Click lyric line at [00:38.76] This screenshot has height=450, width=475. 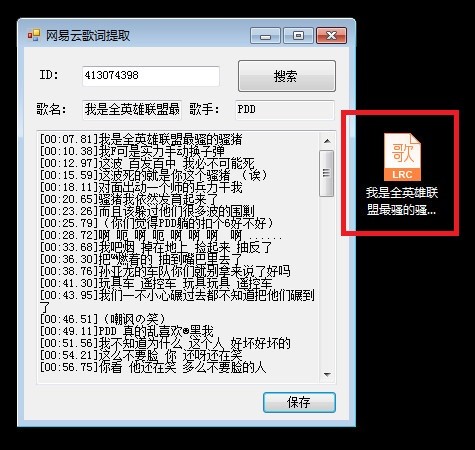165,271
